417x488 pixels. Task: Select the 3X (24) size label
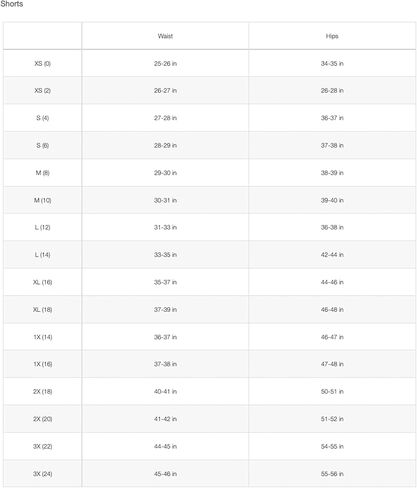[x=42, y=474]
